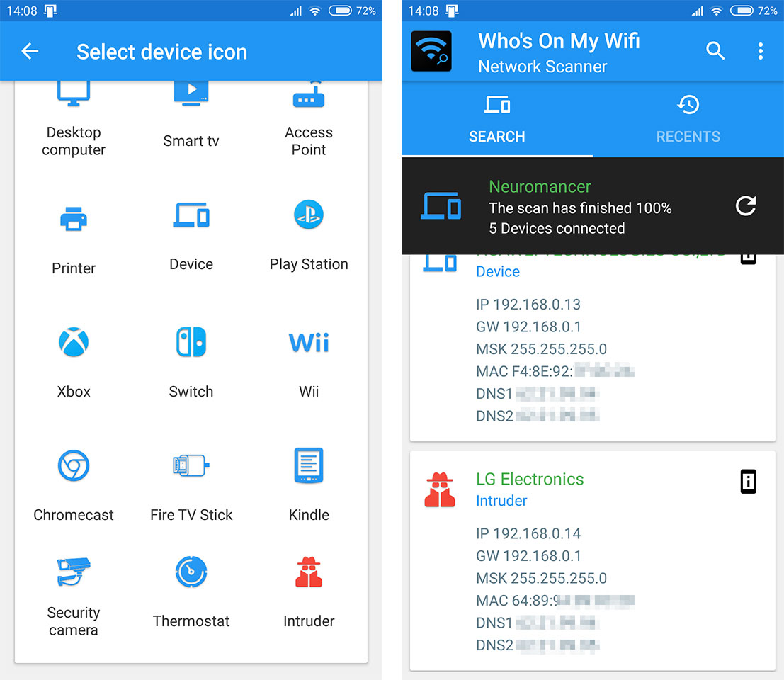Tap the IP 192.168.0.13 line
Image resolution: width=784 pixels, height=680 pixels.
528,305
